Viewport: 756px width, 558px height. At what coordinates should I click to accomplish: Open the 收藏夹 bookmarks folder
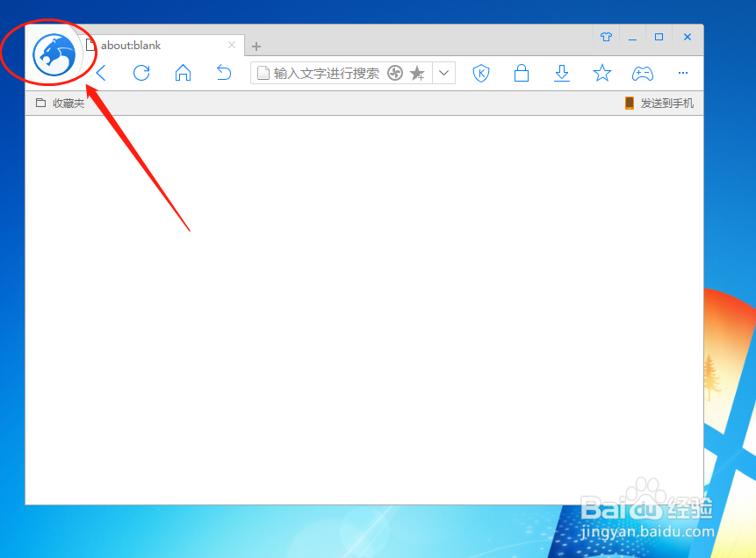pos(61,104)
